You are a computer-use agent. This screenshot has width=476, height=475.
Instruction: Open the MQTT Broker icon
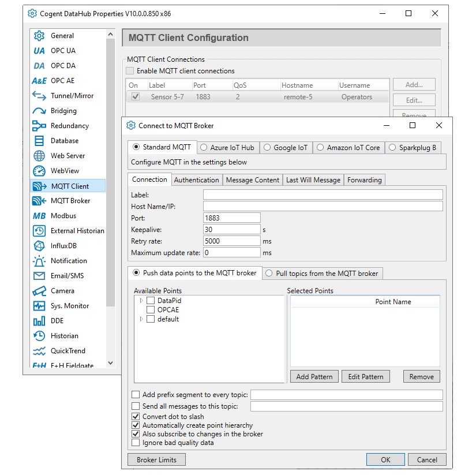(x=39, y=201)
